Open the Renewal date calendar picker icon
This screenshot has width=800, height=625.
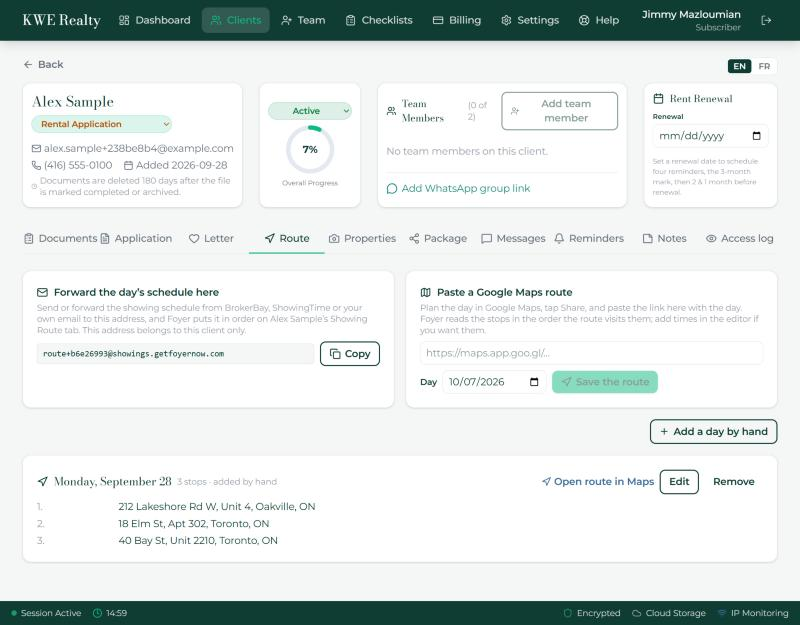point(757,136)
